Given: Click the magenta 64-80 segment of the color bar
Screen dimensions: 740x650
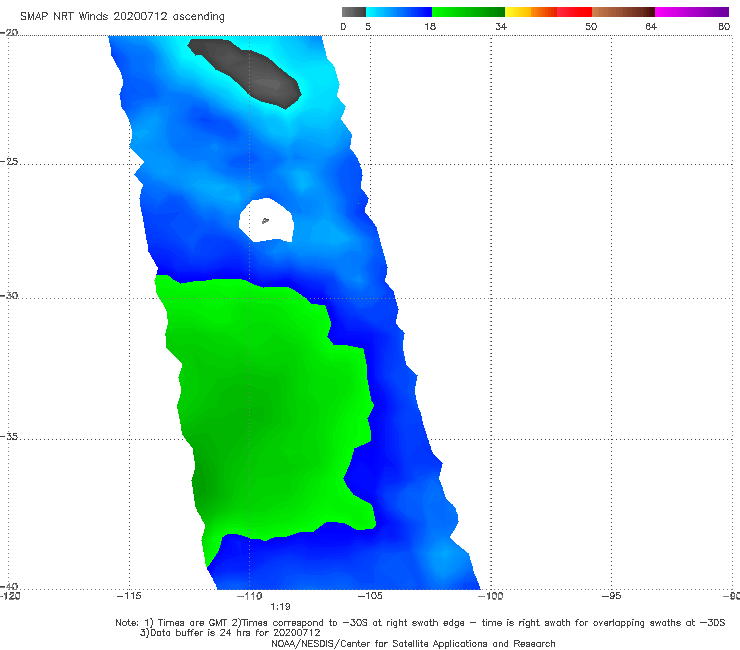Looking at the screenshot, I should click(x=692, y=12).
